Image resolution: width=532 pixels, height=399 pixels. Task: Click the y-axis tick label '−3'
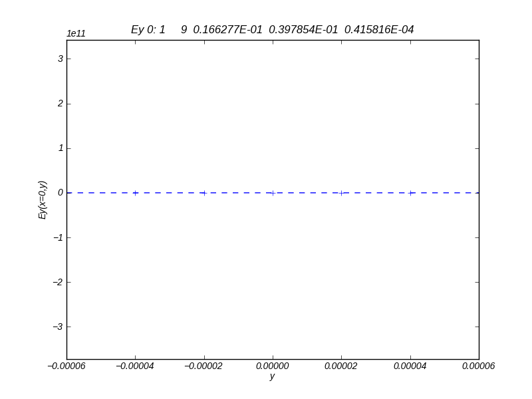(x=59, y=327)
